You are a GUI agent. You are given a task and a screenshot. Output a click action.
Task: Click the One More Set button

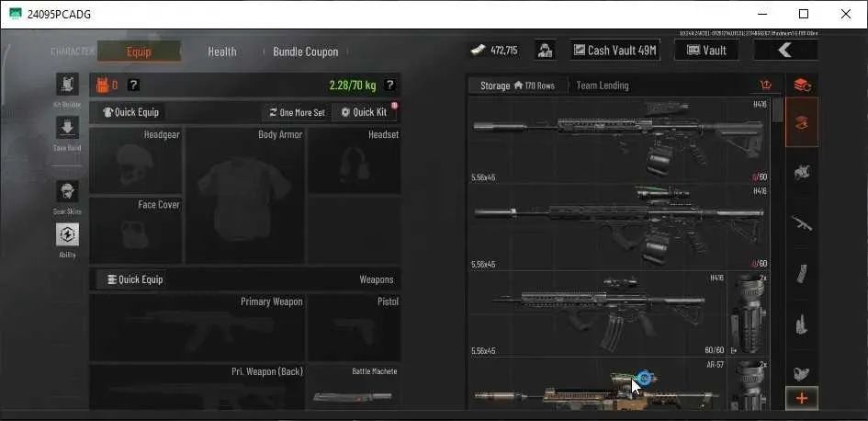click(297, 112)
